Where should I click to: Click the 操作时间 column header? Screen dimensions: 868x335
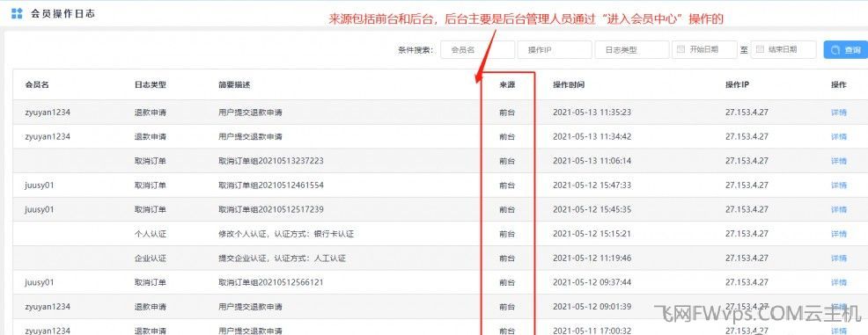click(569, 84)
